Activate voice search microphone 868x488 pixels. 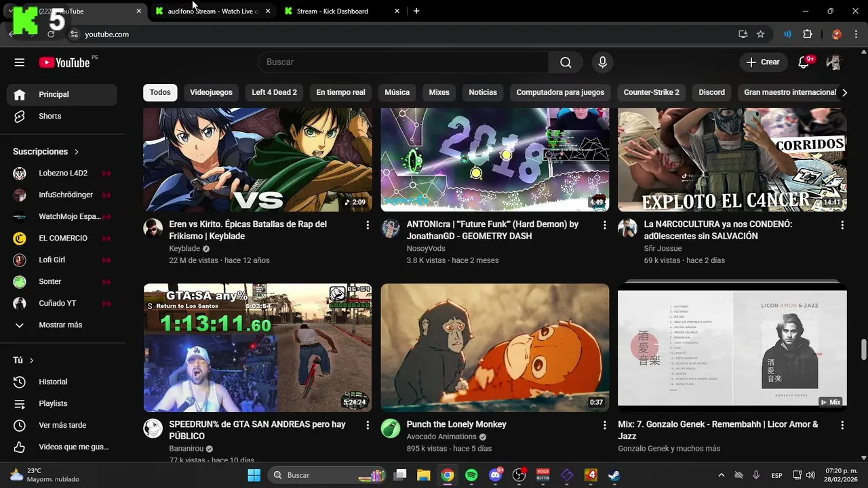602,62
